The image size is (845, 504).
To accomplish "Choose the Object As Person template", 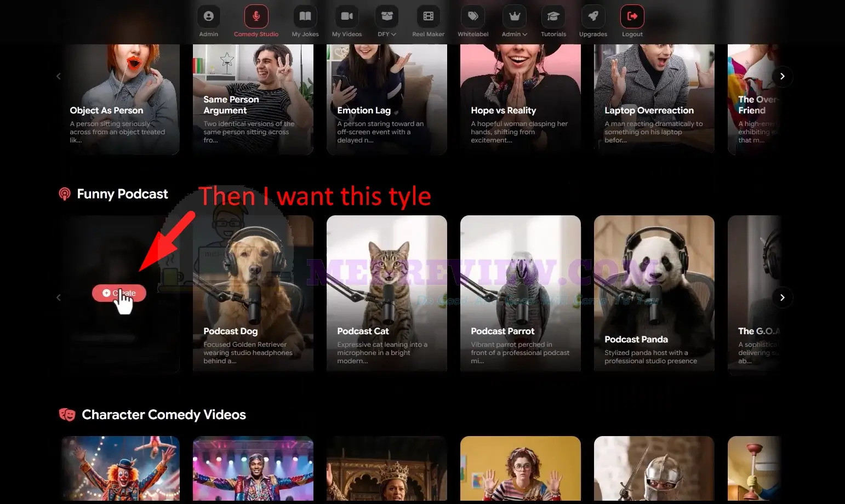I will [x=121, y=99].
